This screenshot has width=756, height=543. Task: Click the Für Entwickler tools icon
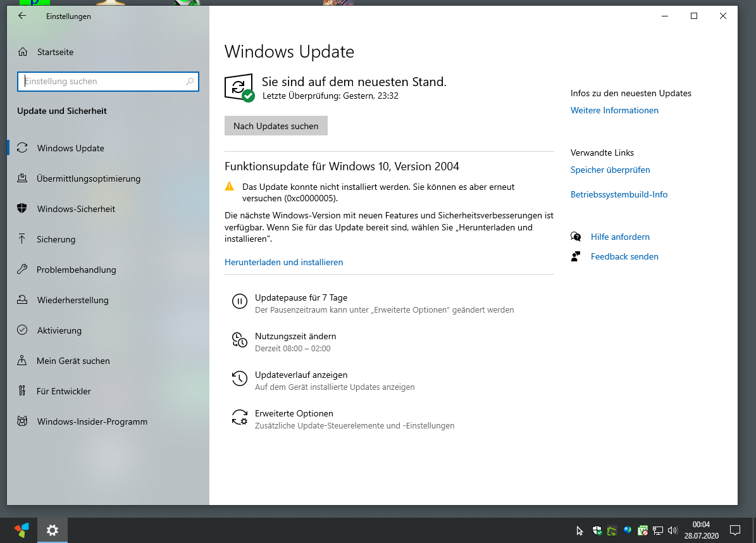22,390
